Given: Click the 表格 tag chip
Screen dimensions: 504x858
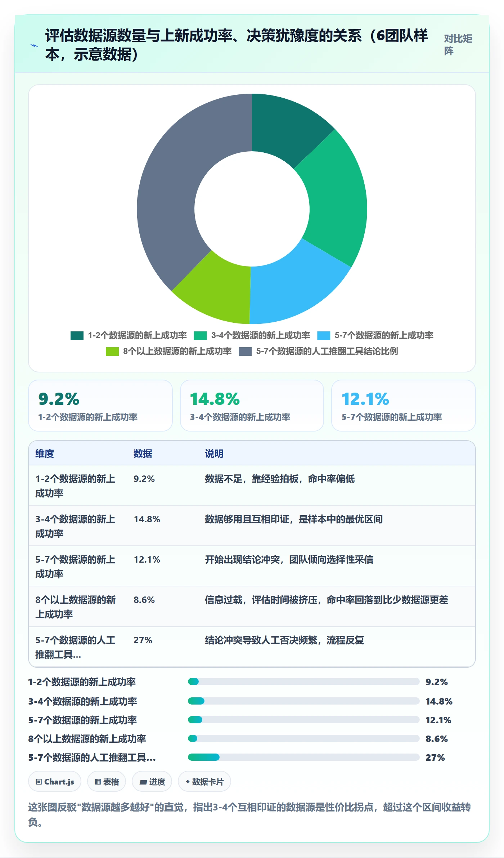Looking at the screenshot, I should coord(107,782).
